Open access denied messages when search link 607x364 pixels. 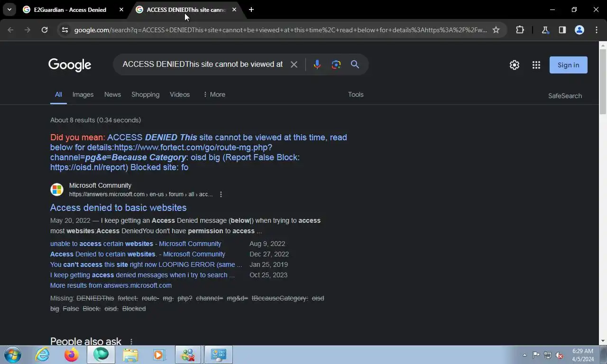click(142, 275)
